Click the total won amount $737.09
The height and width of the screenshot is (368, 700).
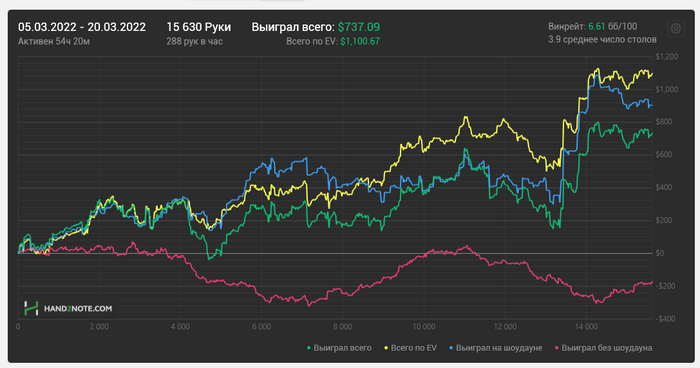click(x=359, y=27)
